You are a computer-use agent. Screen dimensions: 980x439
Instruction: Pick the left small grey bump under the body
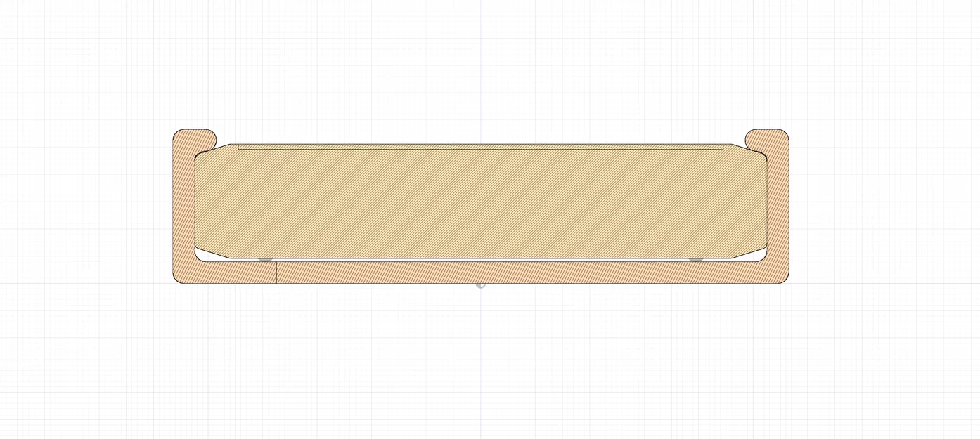(266, 260)
